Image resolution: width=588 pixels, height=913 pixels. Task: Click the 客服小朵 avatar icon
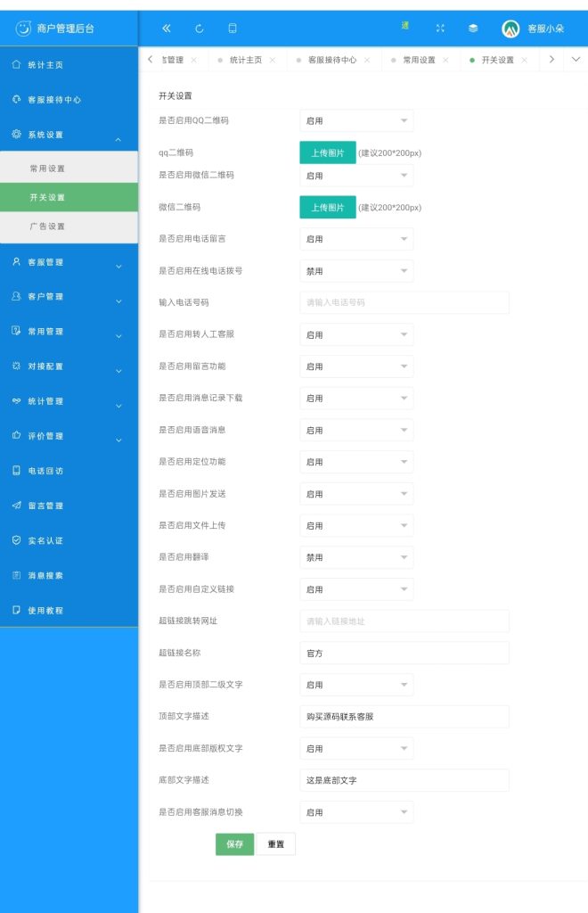(510, 29)
